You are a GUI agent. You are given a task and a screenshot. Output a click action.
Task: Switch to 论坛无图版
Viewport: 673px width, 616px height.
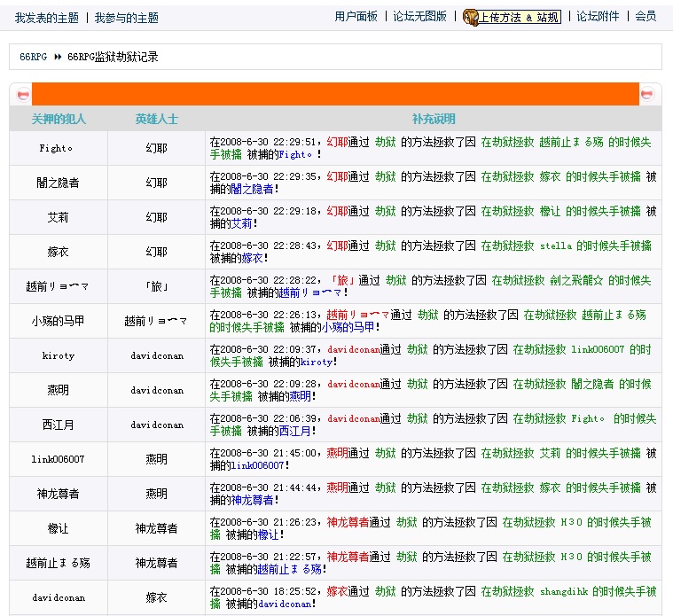coord(419,16)
